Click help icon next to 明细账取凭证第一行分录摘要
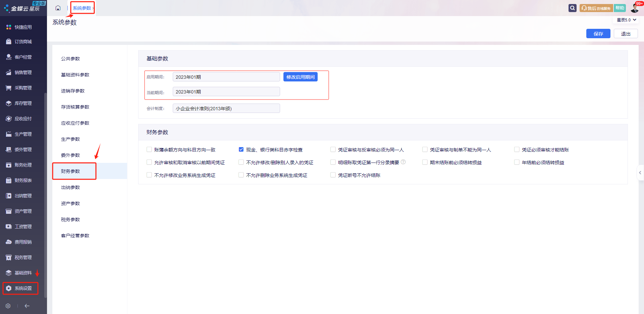 [403, 162]
